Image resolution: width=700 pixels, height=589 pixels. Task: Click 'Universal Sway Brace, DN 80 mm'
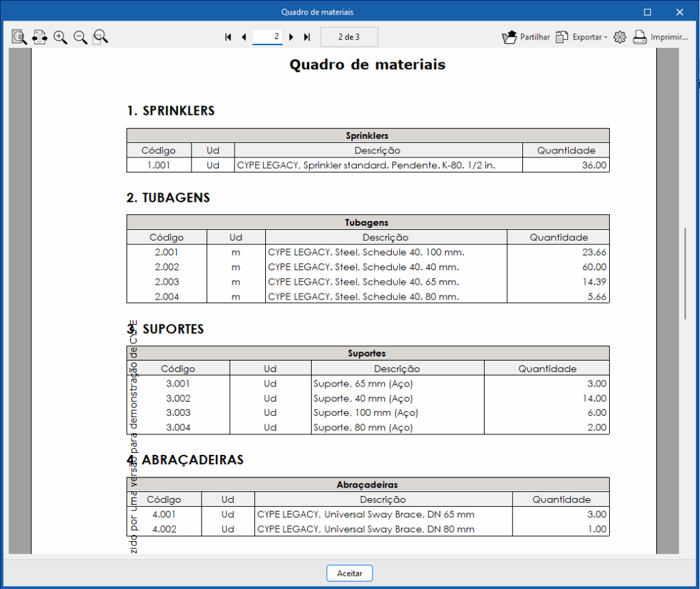[x=399, y=529]
